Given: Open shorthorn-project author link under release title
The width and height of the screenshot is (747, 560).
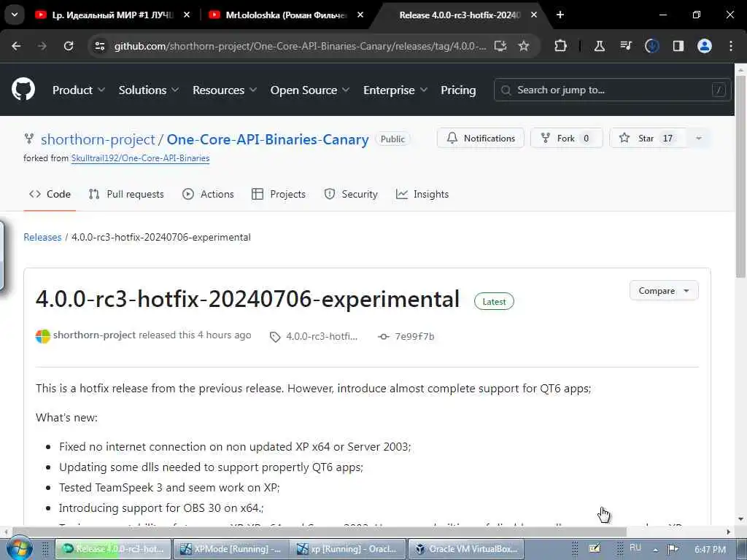Looking at the screenshot, I should (94, 335).
